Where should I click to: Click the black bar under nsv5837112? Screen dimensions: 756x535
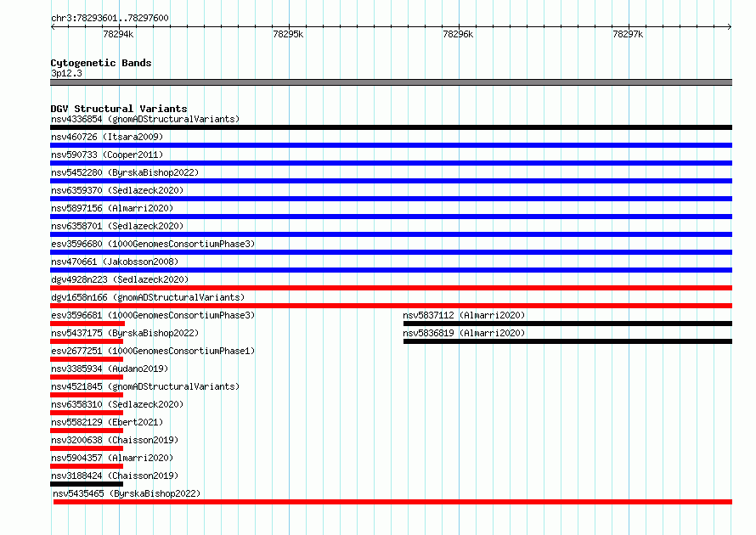pyautogui.click(x=567, y=324)
